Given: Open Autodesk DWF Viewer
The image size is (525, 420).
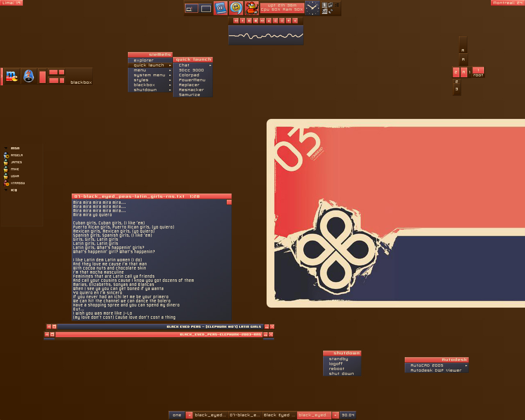Looking at the screenshot, I should [x=436, y=370].
